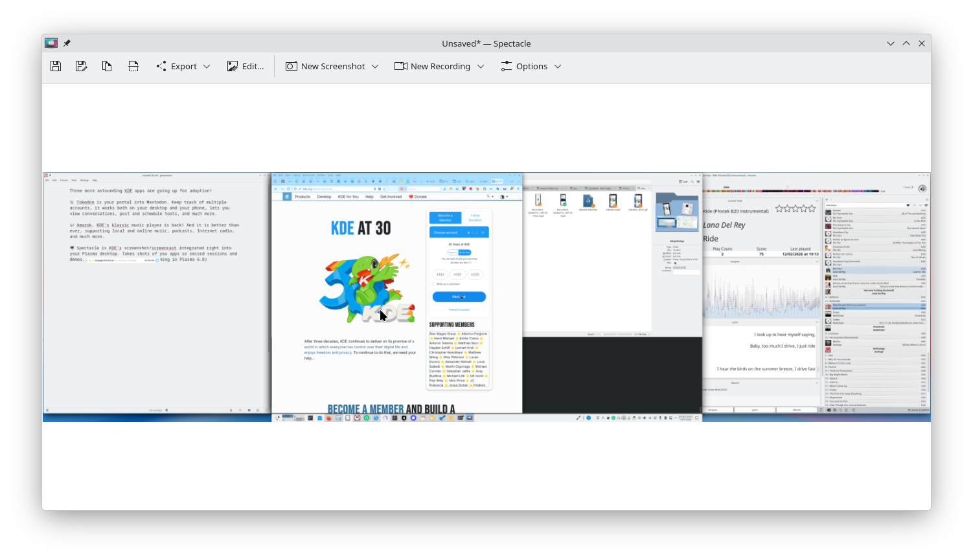Copy the screenshot to the clipboard
This screenshot has width=973, height=560.
108,66
